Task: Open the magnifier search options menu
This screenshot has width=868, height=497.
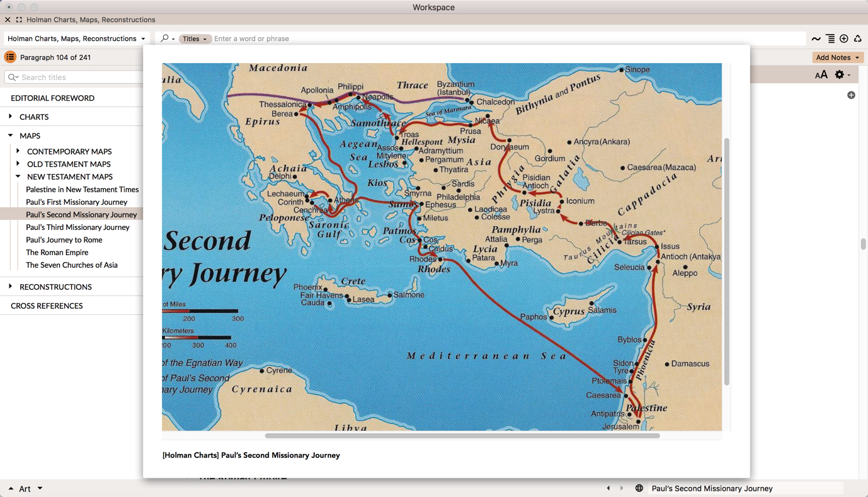Action: point(167,38)
